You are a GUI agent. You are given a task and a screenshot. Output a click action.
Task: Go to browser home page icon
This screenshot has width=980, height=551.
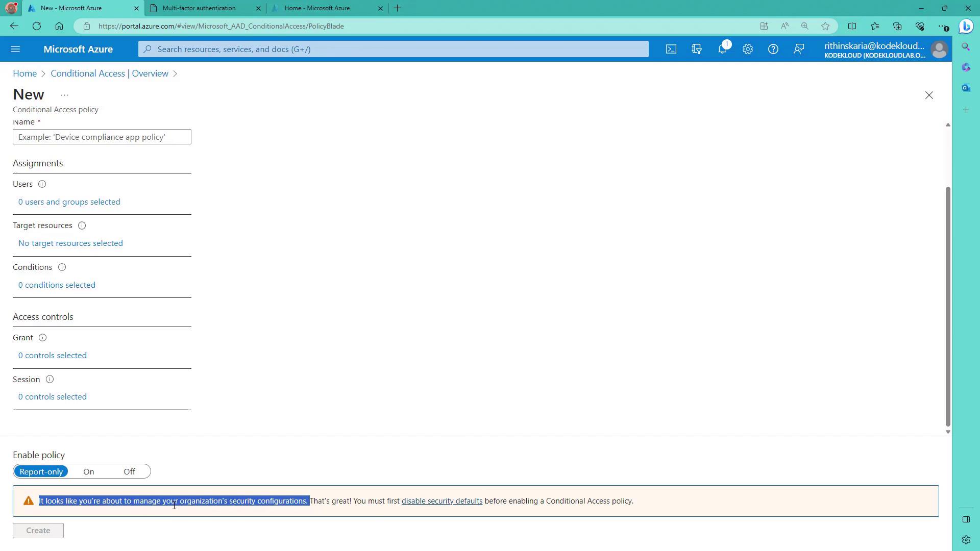(59, 26)
